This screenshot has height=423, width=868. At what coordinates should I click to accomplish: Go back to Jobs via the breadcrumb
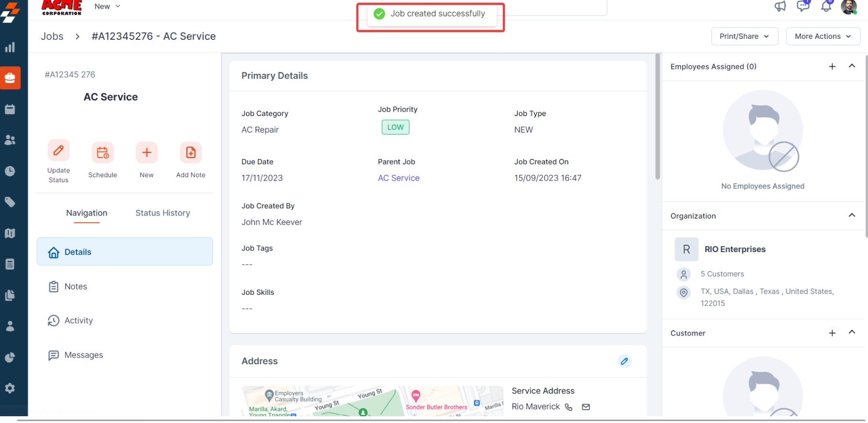point(52,36)
